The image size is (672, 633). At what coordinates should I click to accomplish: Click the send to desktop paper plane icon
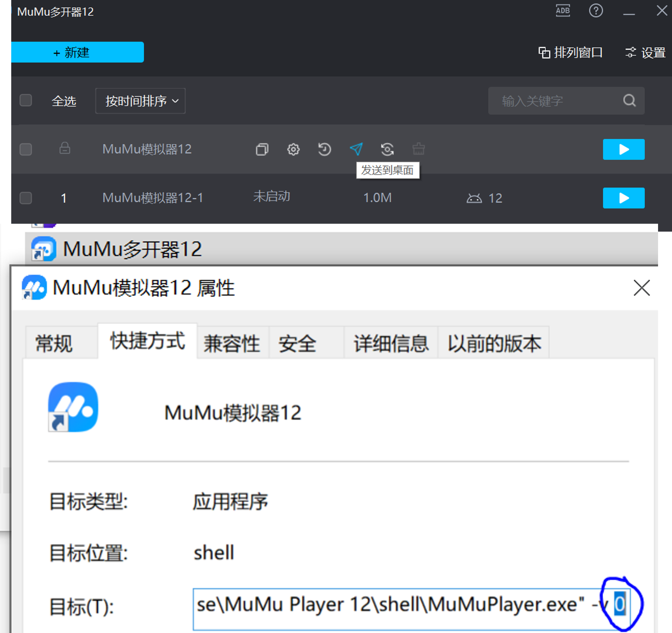coord(356,149)
